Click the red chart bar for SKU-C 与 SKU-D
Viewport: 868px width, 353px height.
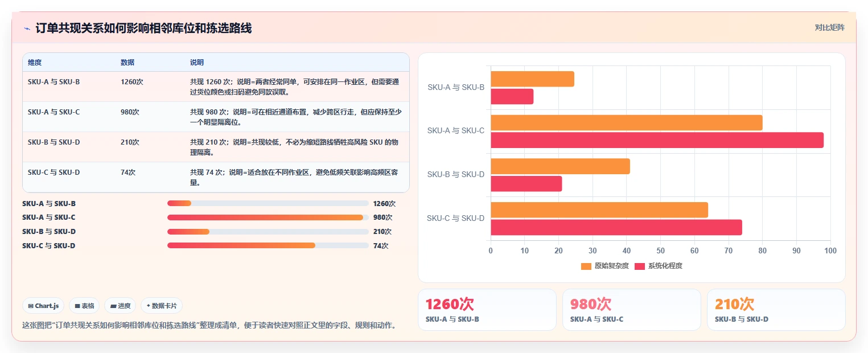[x=616, y=227]
